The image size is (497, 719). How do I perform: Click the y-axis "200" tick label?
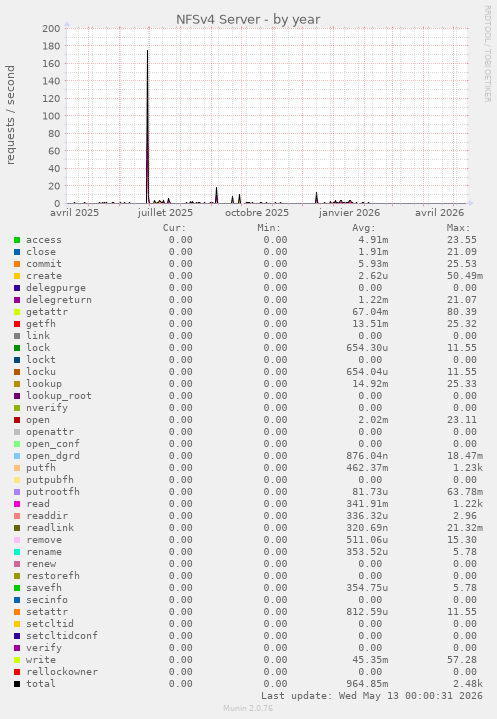click(51, 28)
